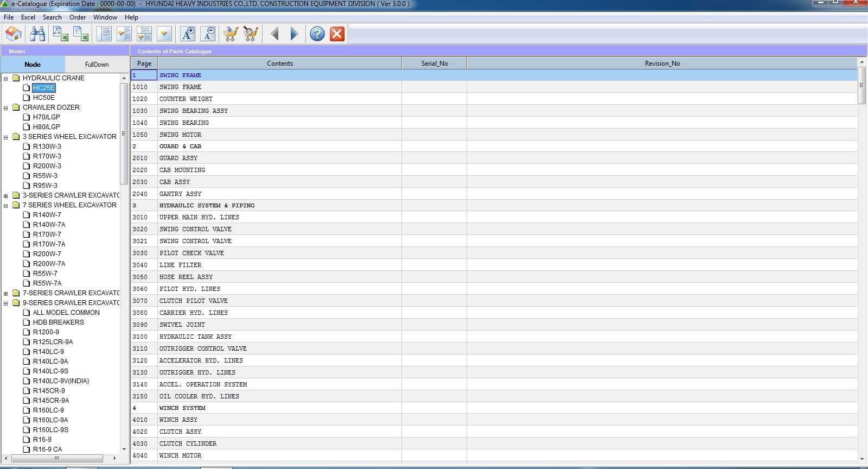Open the Excel menu

point(28,17)
